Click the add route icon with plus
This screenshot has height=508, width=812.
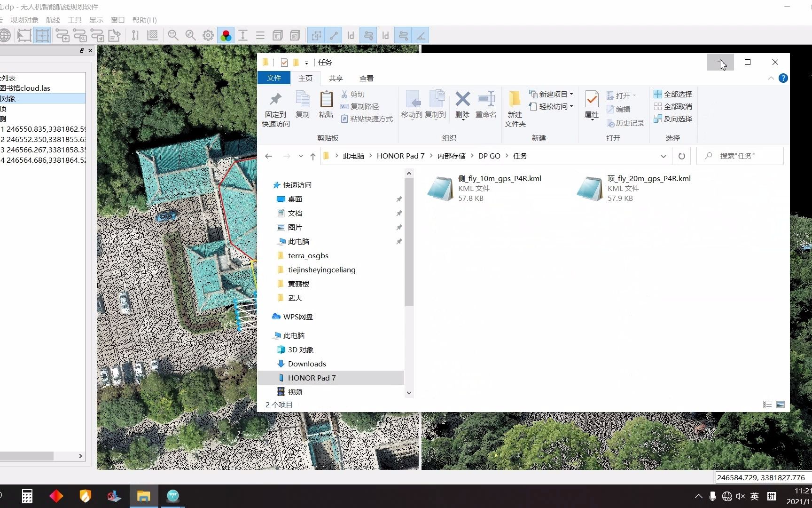pyautogui.click(x=62, y=35)
